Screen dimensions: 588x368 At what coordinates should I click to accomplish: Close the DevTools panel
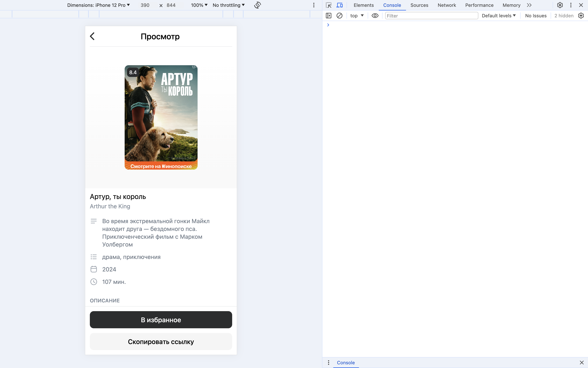pos(581,5)
